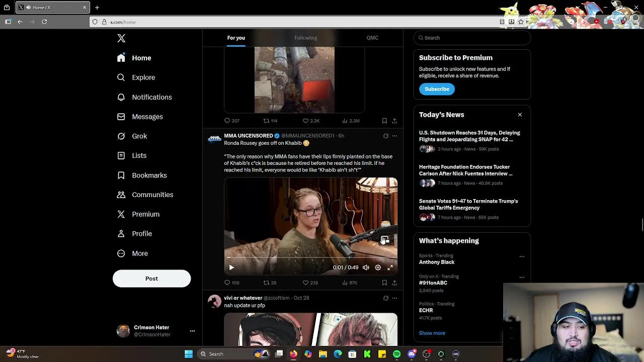The image size is (644, 362).
Task: Click Show more under What's happening
Action: coord(432,333)
